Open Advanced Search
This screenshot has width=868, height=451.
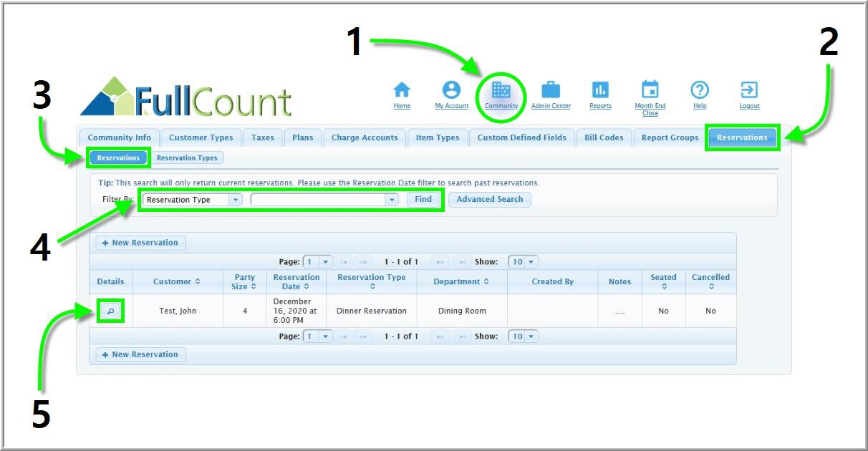click(x=489, y=199)
